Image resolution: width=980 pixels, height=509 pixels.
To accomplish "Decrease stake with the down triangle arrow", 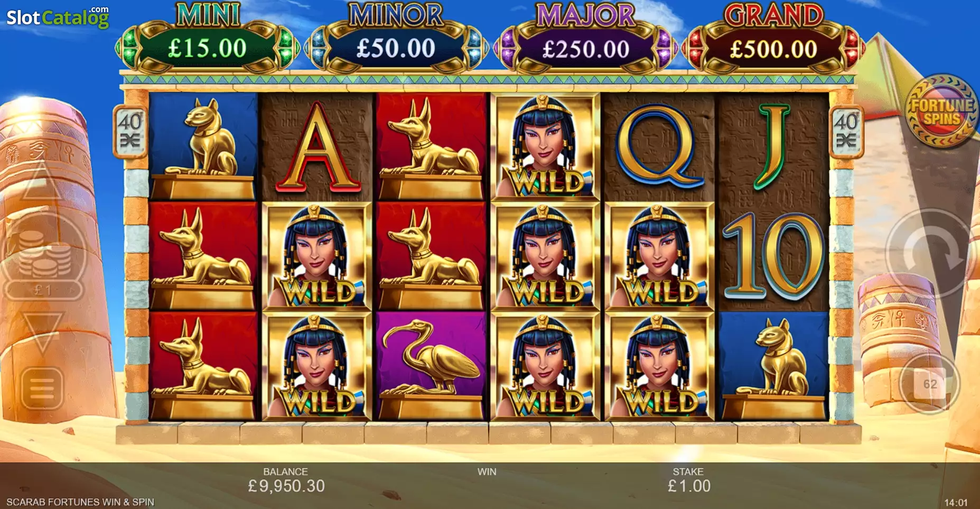I will click(42, 331).
